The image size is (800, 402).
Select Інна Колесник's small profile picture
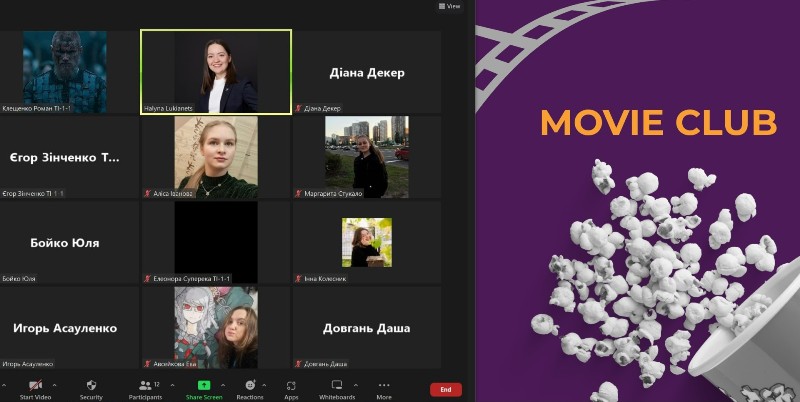pos(367,242)
